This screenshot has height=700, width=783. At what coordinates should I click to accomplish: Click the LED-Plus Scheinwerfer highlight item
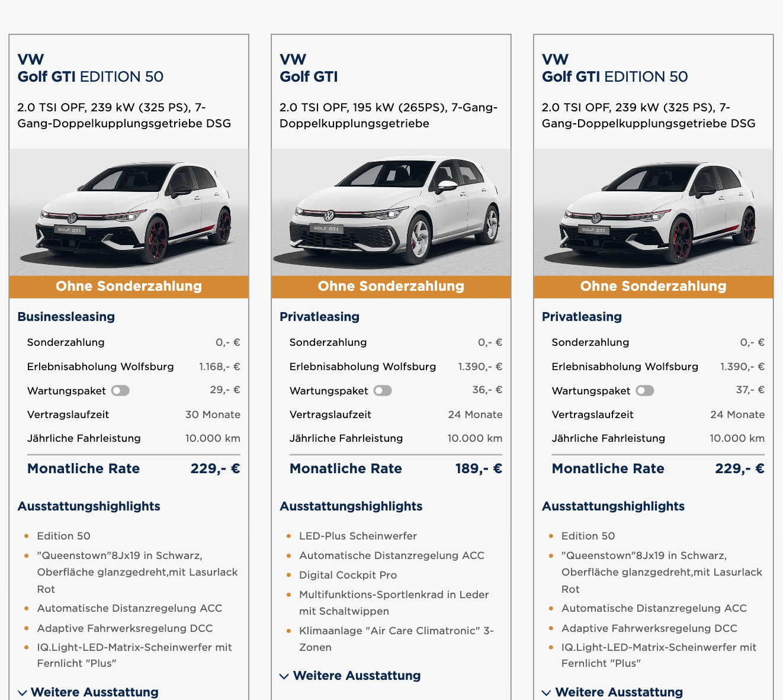coord(358,536)
